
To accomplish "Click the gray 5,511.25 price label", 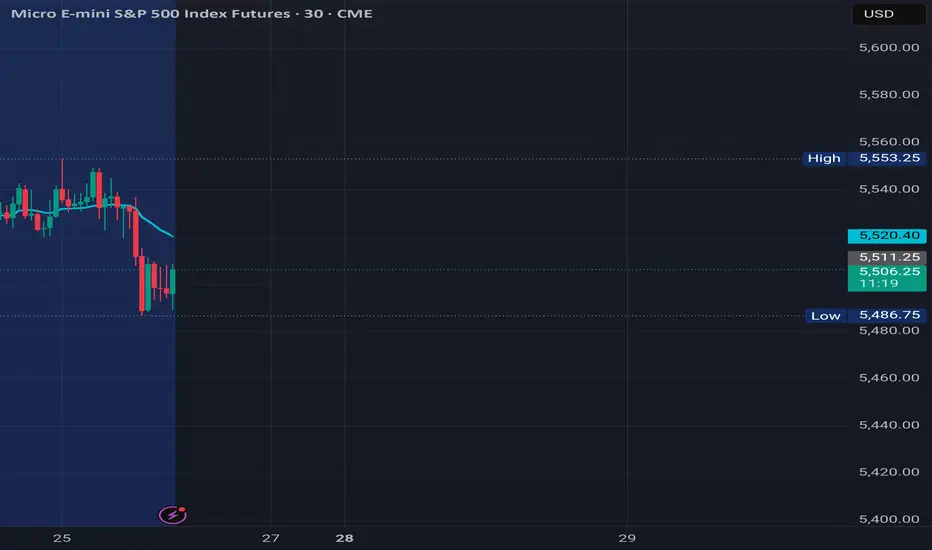I will [x=887, y=257].
